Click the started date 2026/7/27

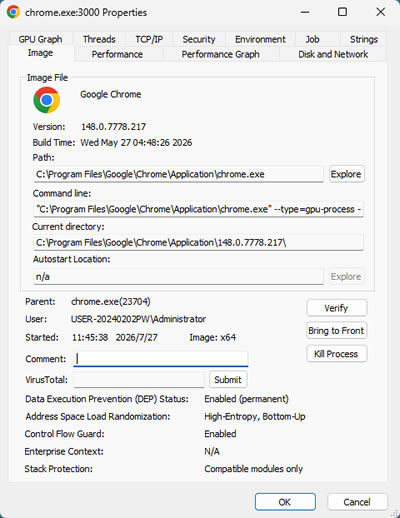click(137, 337)
